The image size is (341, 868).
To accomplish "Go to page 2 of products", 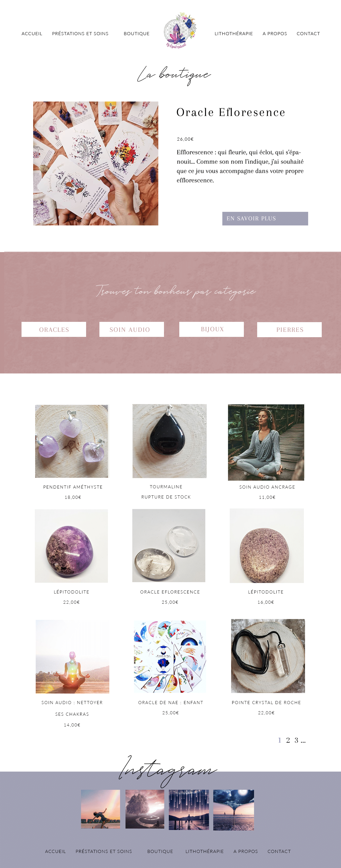I will 288,740.
